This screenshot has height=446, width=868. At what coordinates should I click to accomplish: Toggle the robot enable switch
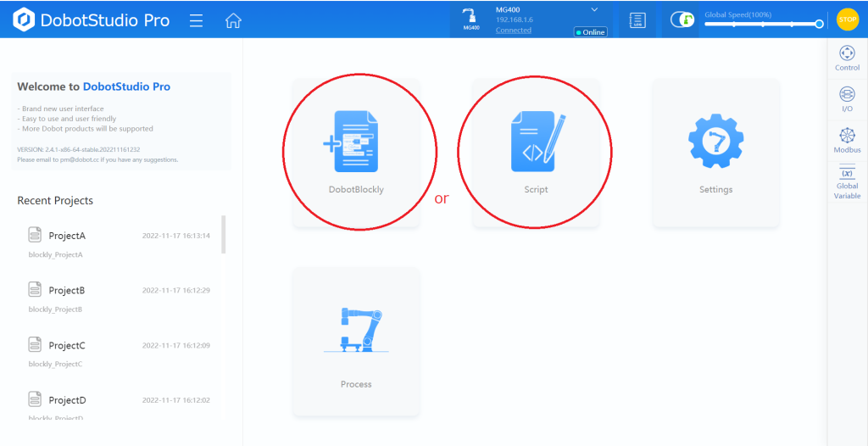[682, 20]
